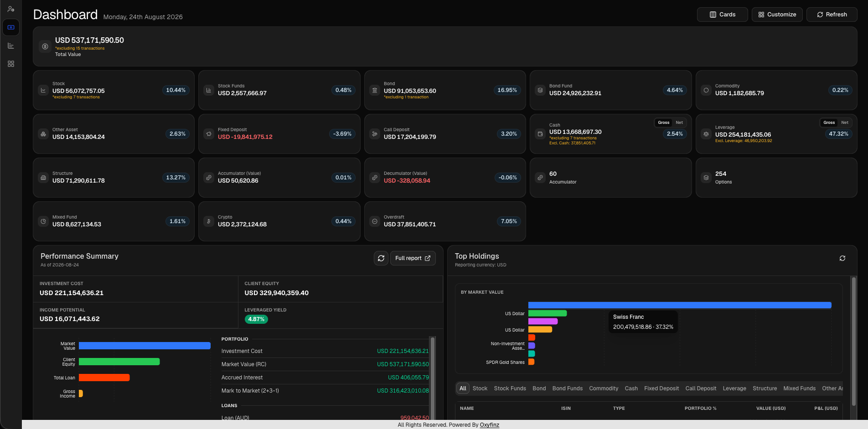Open the Full report link
Viewport: 868px width, 429px height.
point(413,258)
